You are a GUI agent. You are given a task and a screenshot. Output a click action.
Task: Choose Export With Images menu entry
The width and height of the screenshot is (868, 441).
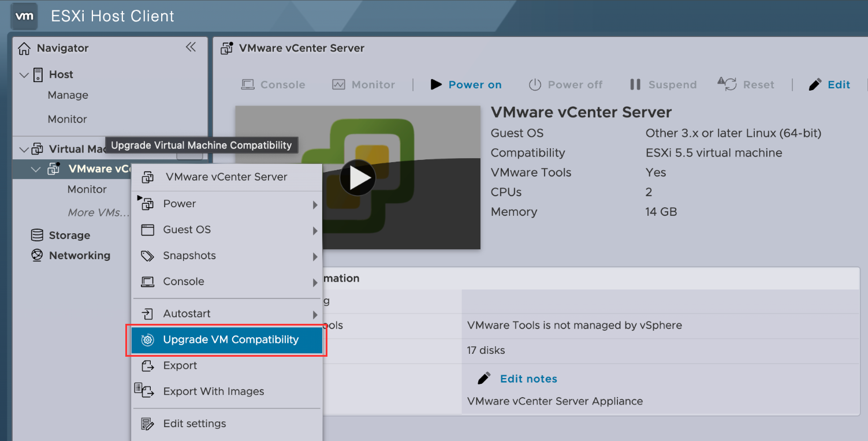point(226,391)
